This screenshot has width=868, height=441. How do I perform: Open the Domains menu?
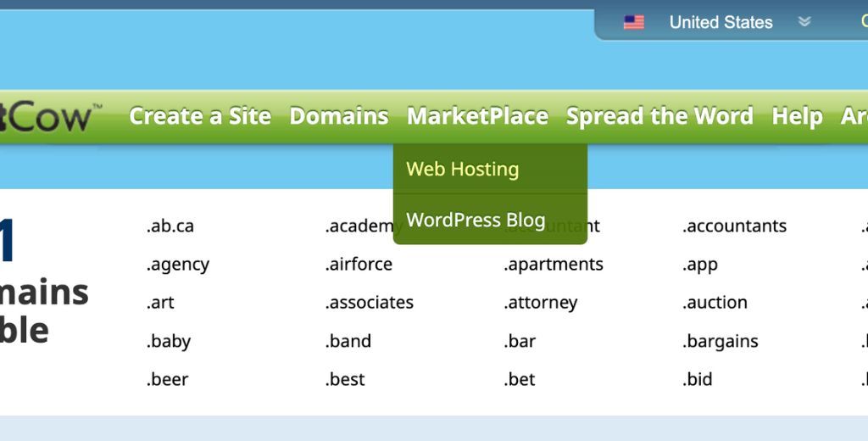(339, 116)
